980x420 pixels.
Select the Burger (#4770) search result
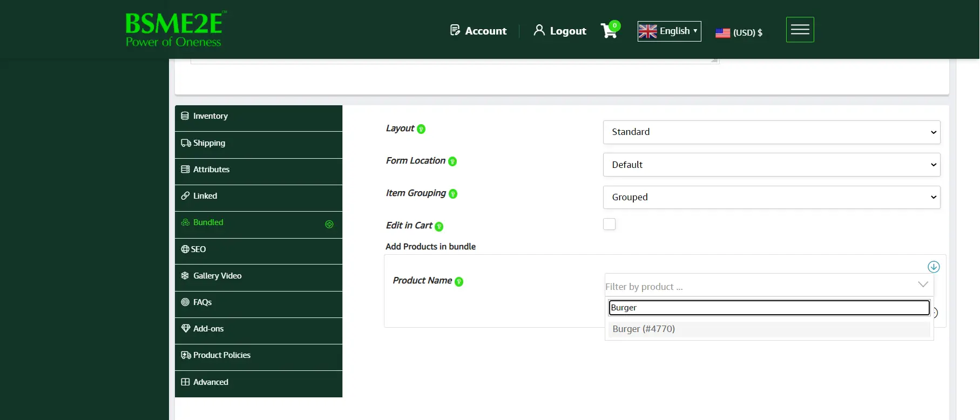769,329
